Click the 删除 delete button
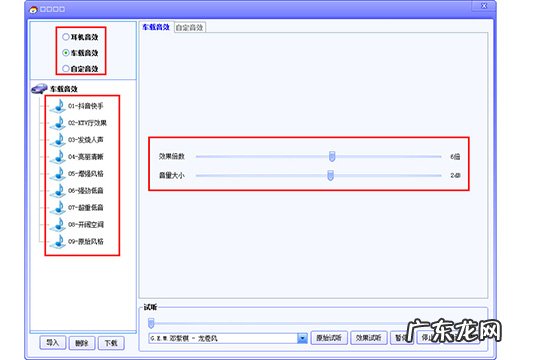The image size is (540, 360). click(82, 343)
